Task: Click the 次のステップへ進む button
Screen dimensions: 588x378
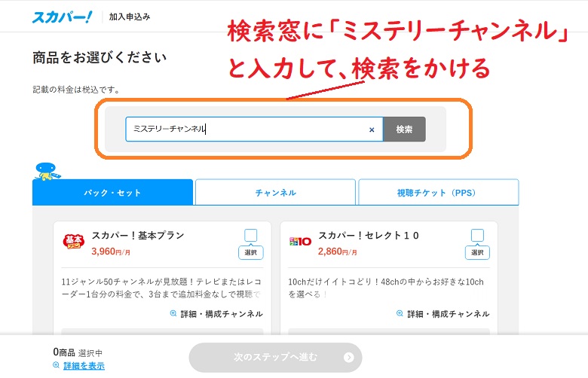Action: tap(275, 358)
